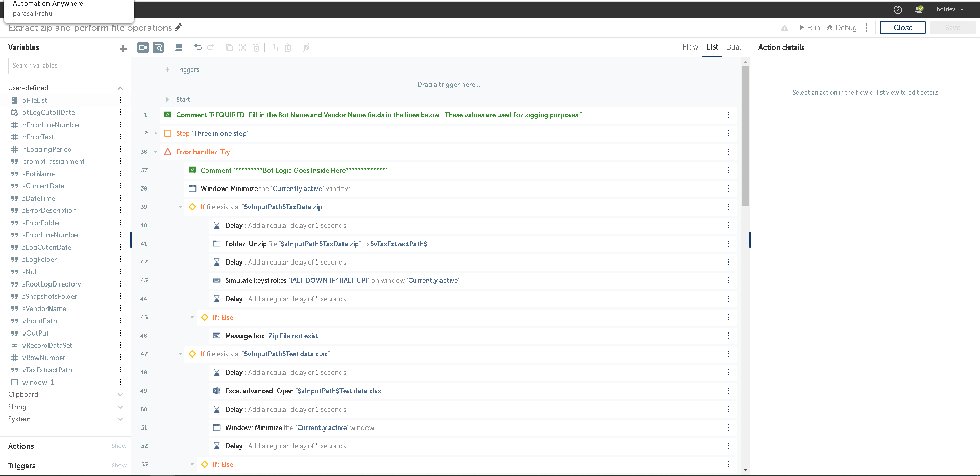Open more options next to Debug
This screenshot has height=476, width=980.
867,28
